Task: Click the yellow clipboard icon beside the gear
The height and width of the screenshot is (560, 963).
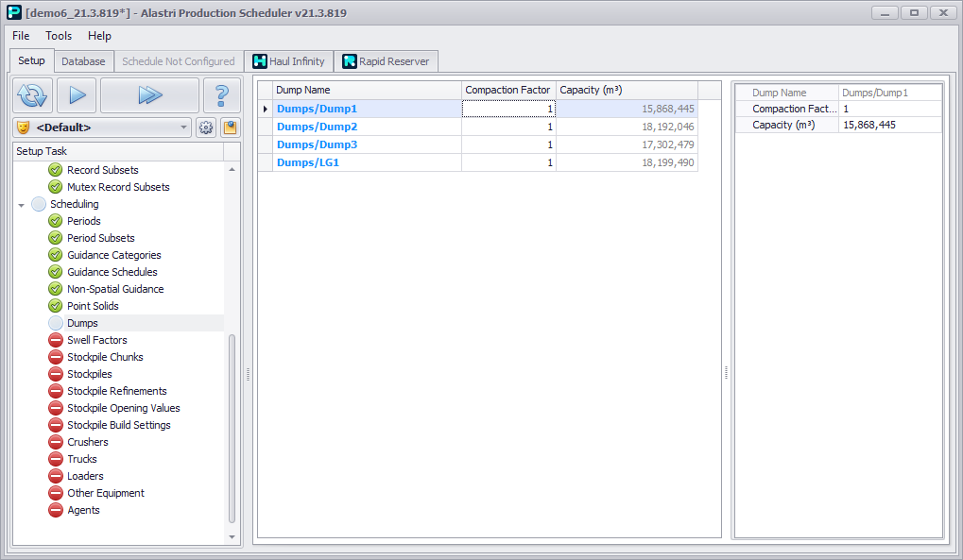Action: (x=230, y=127)
